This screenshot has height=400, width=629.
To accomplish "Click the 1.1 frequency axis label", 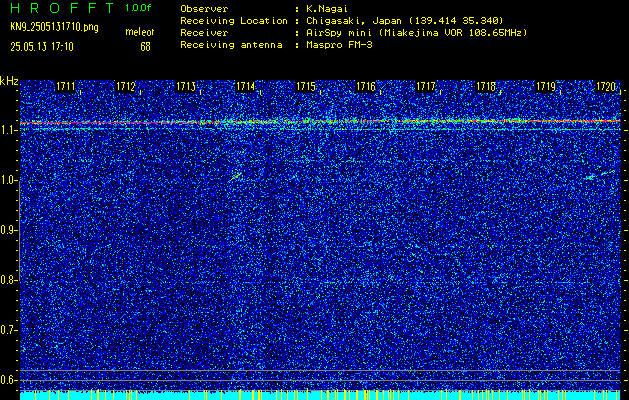I will coord(8,130).
